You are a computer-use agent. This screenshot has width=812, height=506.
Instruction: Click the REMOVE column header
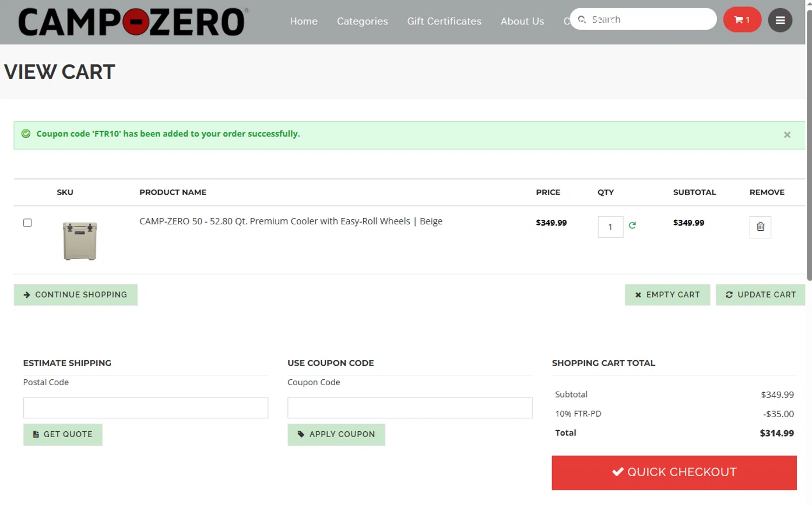click(x=767, y=192)
